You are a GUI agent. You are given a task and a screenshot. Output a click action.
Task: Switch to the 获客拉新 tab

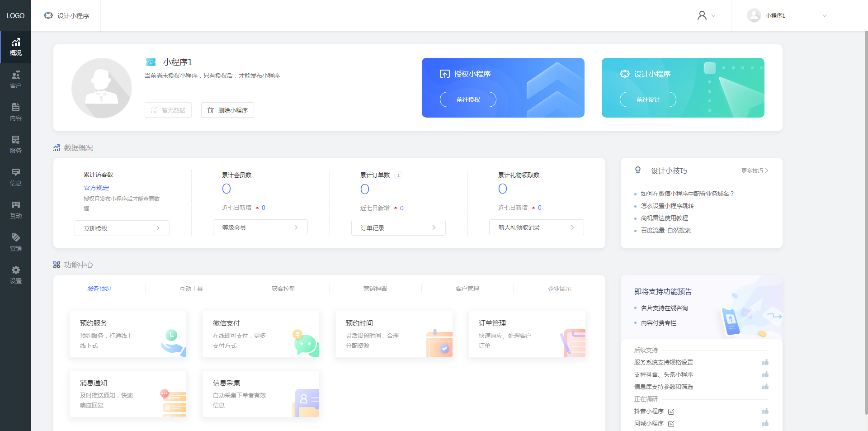pyautogui.click(x=283, y=289)
